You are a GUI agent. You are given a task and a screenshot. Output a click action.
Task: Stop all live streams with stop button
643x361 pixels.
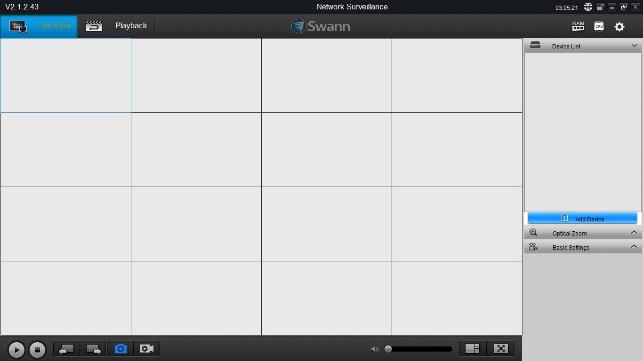pos(37,350)
